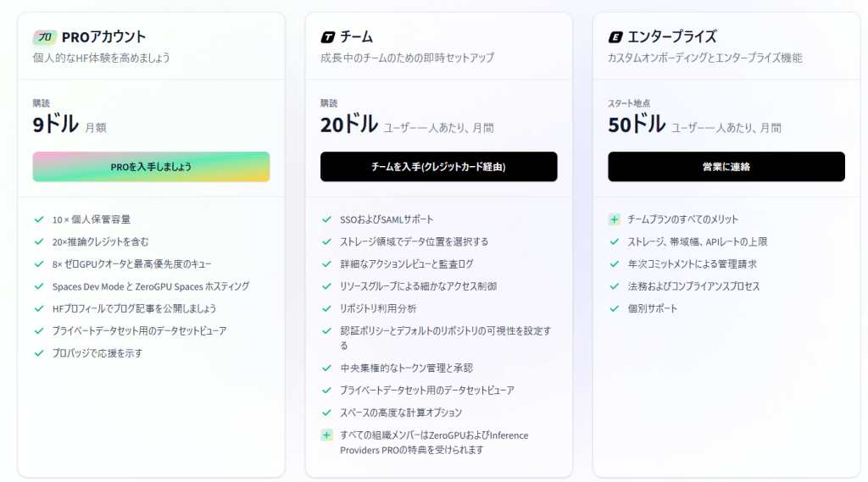Click the checkmark icon beside 10×個人保管容量
The height and width of the screenshot is (482, 868).
point(39,219)
